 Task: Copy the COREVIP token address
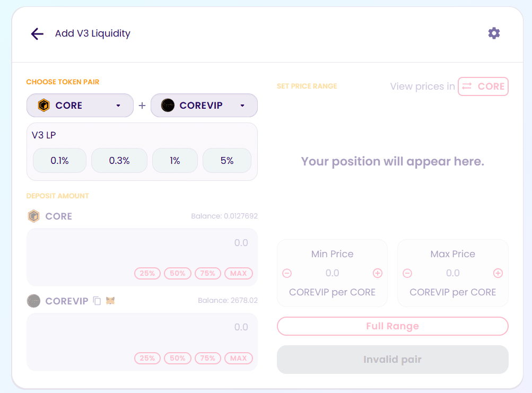[97, 301]
